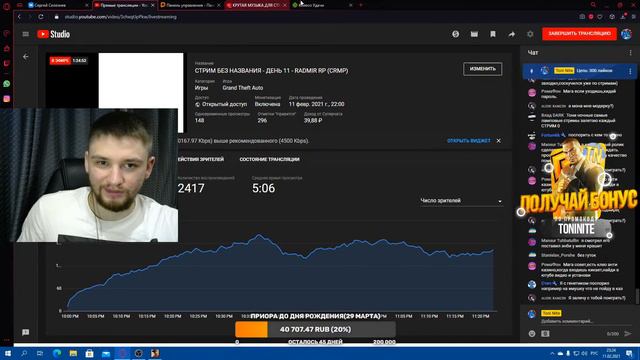Open browser search tabs magnifier icon
This screenshot has height=360, width=640.
coord(593,5)
